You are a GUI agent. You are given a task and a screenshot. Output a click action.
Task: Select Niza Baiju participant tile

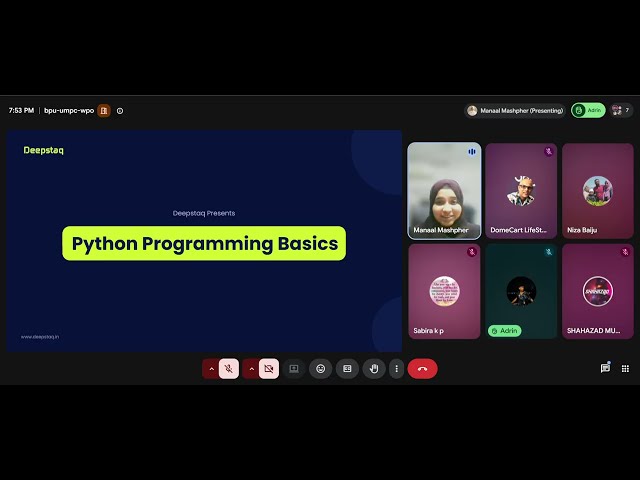(598, 191)
